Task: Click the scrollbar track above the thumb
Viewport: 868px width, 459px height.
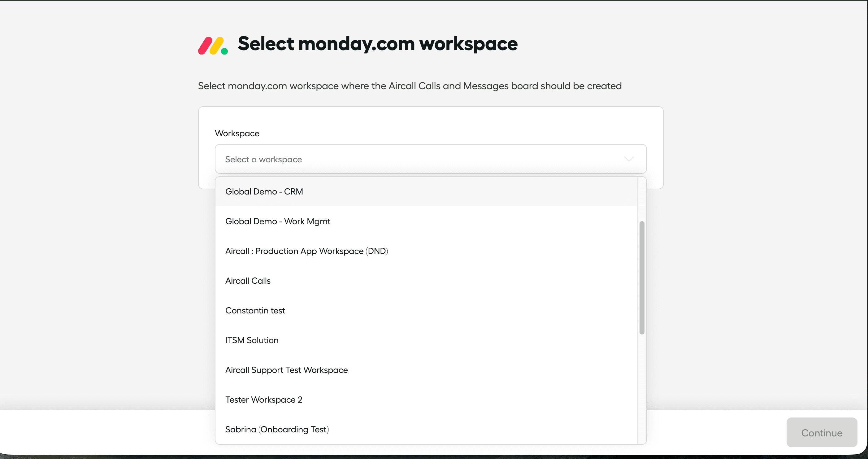Action: [642, 199]
